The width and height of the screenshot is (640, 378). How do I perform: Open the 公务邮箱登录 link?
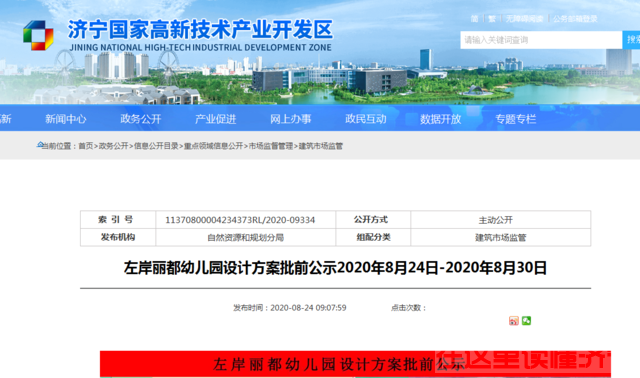(x=575, y=19)
